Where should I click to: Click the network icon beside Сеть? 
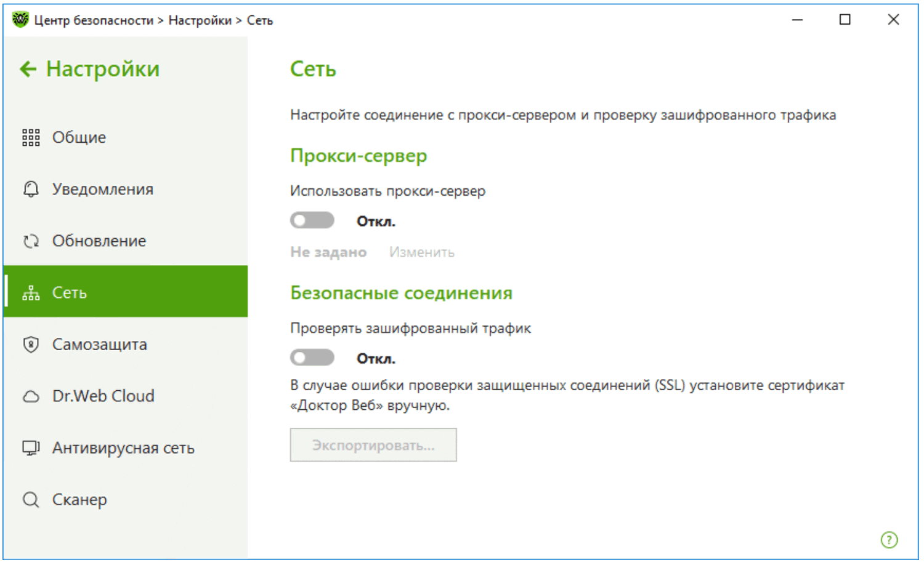31,293
